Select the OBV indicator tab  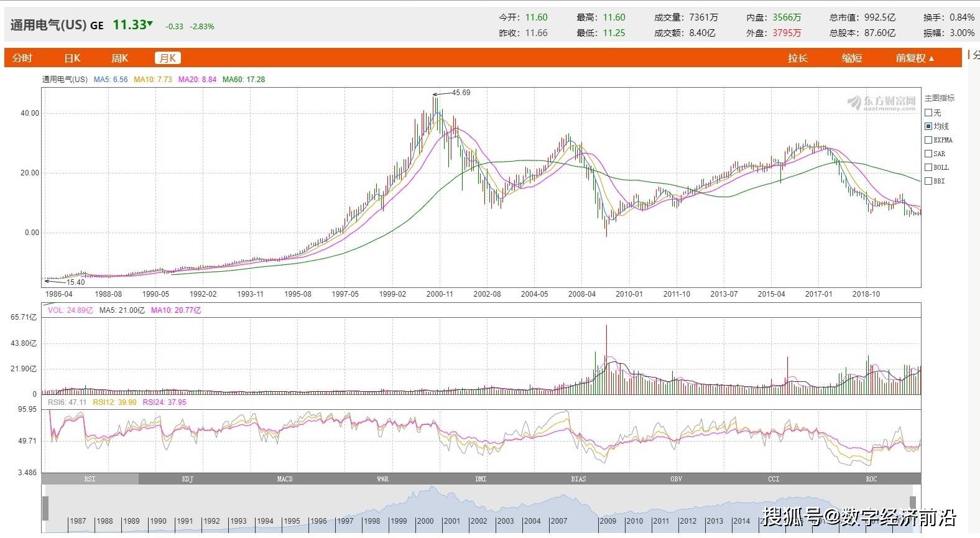(x=676, y=479)
